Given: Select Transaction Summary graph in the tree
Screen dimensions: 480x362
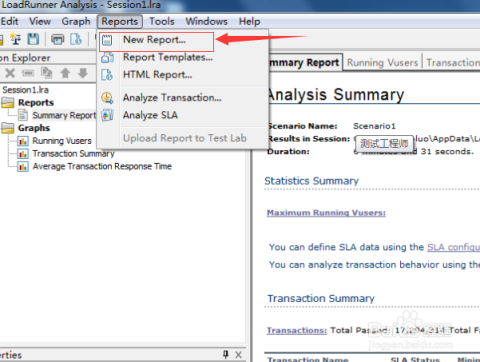Looking at the screenshot, I should (x=73, y=153).
